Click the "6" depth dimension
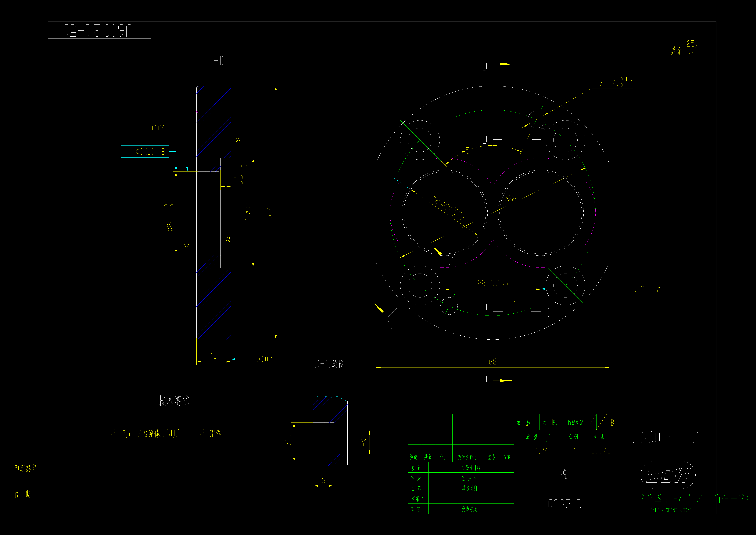 point(323,480)
